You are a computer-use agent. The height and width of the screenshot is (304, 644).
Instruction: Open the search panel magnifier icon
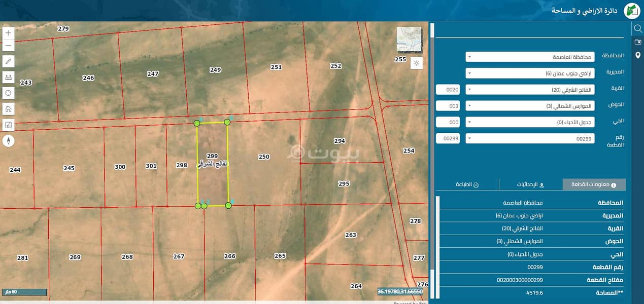[x=638, y=28]
